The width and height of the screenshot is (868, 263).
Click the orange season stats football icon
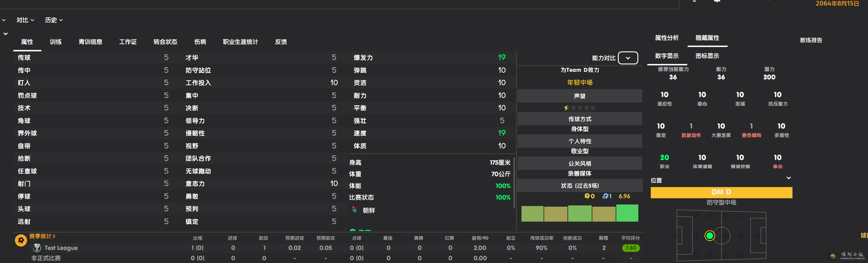pyautogui.click(x=21, y=240)
